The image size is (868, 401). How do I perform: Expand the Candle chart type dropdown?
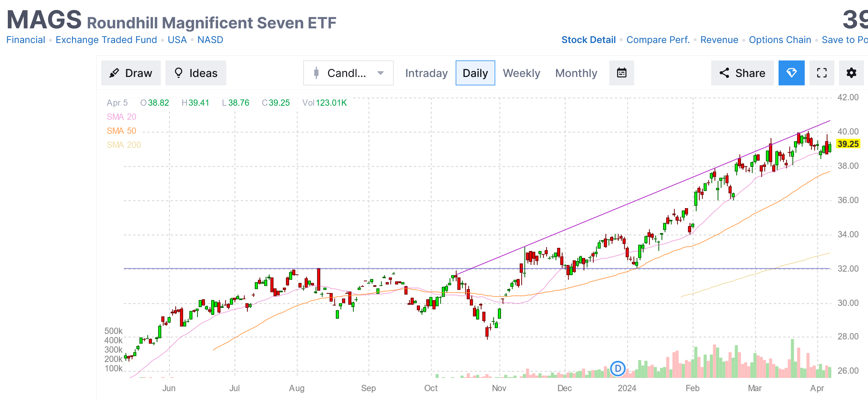(348, 73)
